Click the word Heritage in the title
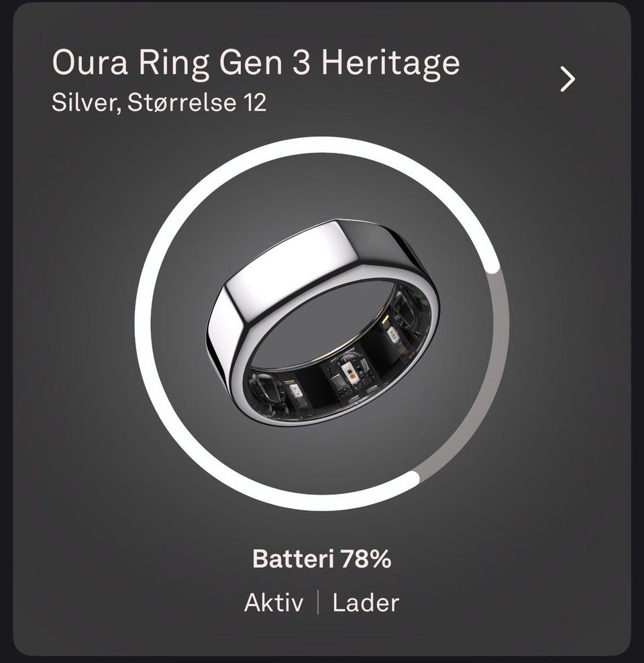This screenshot has width=644, height=663. [391, 63]
